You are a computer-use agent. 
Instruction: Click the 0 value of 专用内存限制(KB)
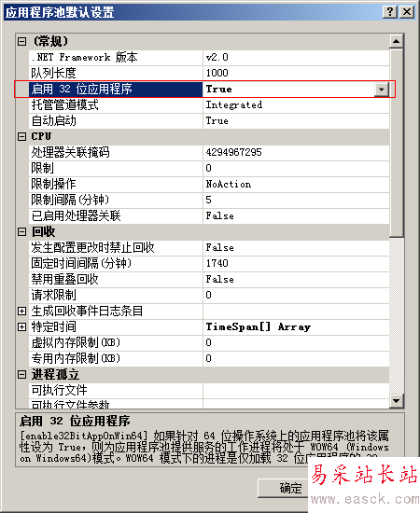[296, 358]
